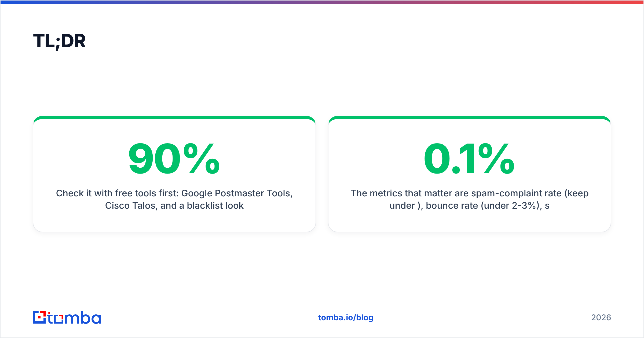This screenshot has height=338, width=644.
Task: Click the green 0.1% statistic
Action: [x=469, y=159]
